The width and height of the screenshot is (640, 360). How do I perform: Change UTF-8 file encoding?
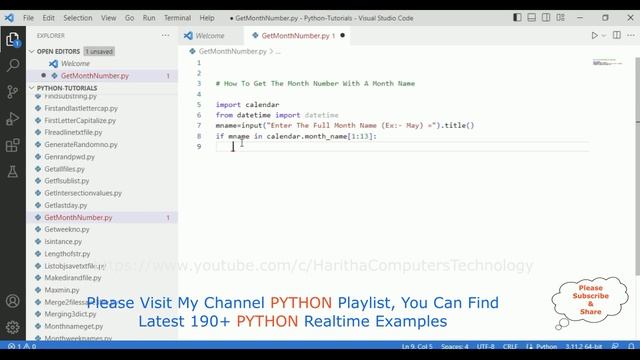coord(486,346)
